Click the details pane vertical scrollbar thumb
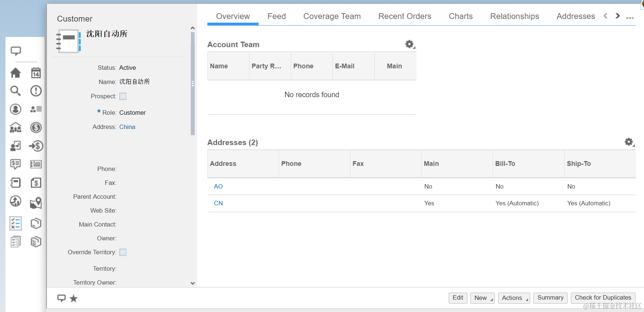This screenshot has width=644, height=312. [x=193, y=84]
